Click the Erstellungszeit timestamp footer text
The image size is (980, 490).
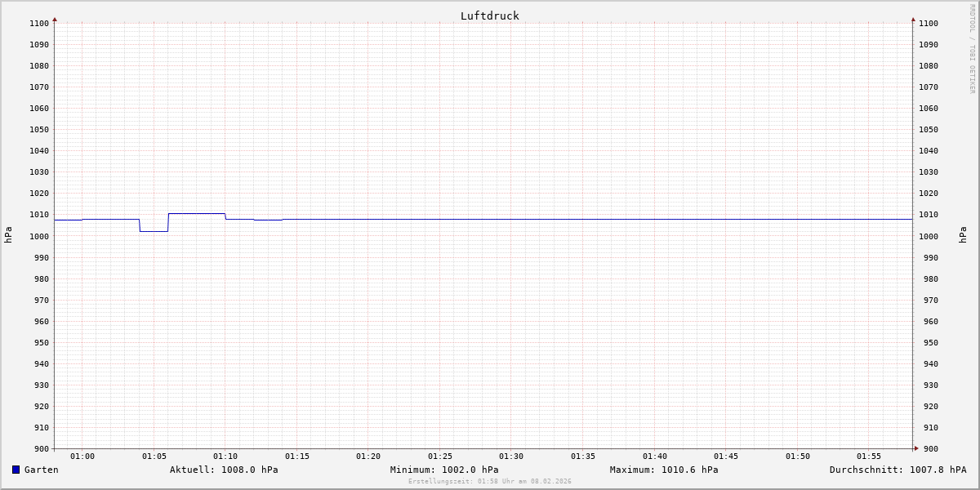pos(489,481)
